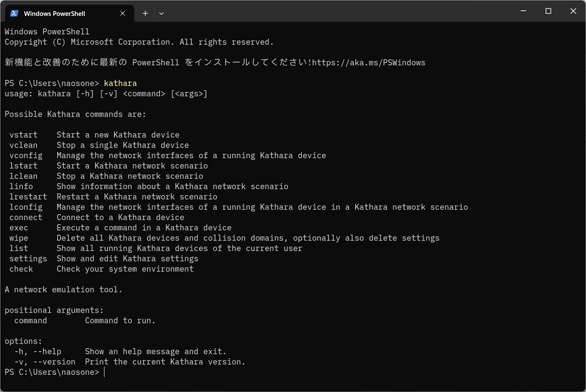The image size is (586, 392).
Task: Click the PowerShell icon in the tab
Action: [x=14, y=13]
